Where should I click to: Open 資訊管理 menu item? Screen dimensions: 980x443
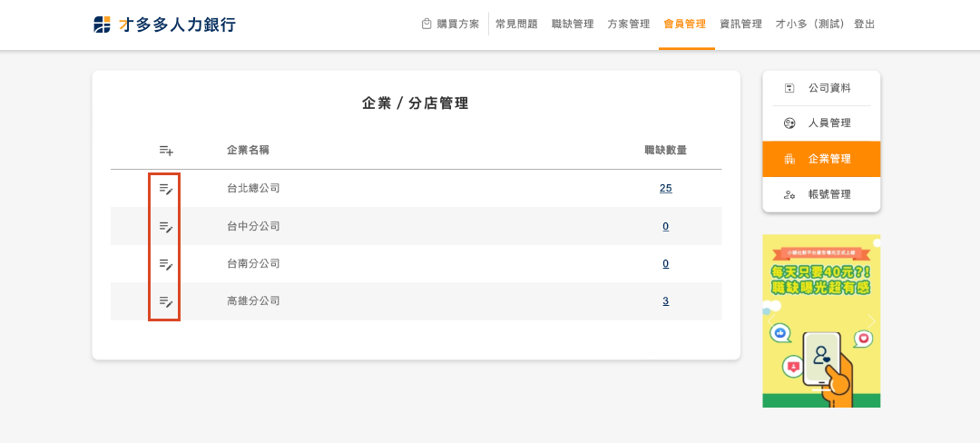[x=740, y=25]
